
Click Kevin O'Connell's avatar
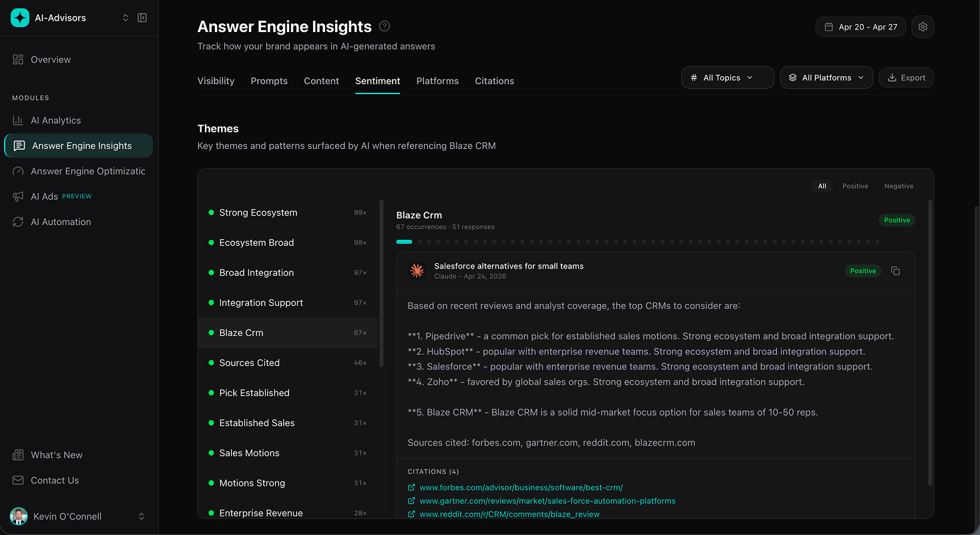click(x=19, y=516)
